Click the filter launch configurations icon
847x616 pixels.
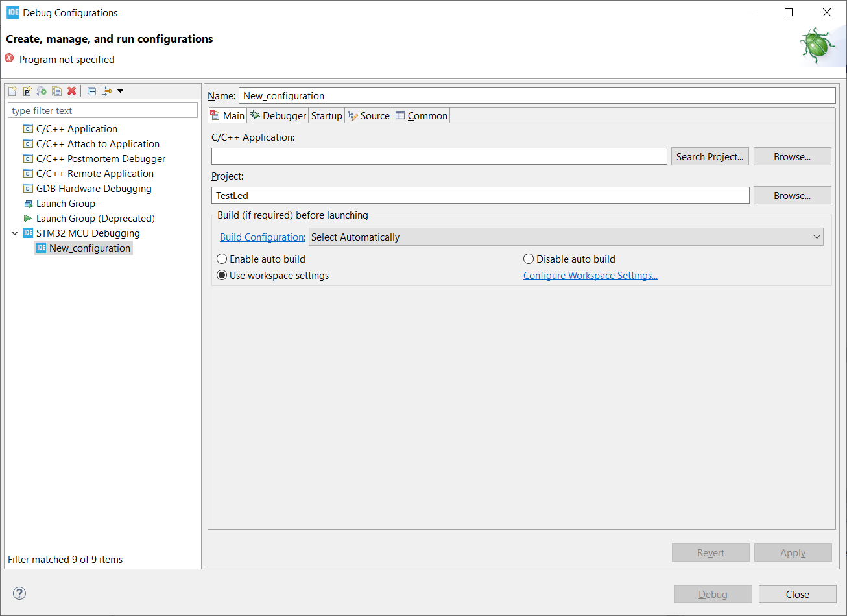point(107,91)
